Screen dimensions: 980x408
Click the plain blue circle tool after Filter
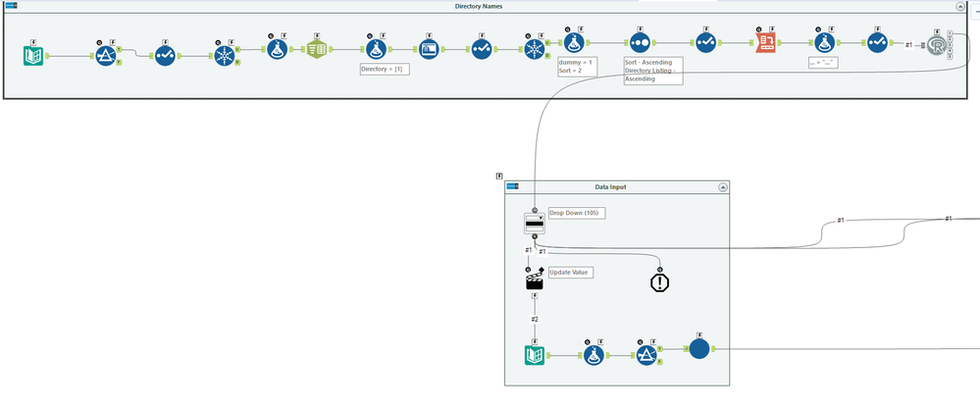(x=698, y=348)
